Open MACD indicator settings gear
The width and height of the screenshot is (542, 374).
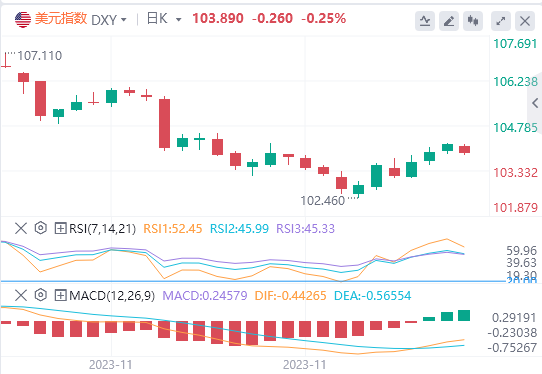[x=41, y=295]
